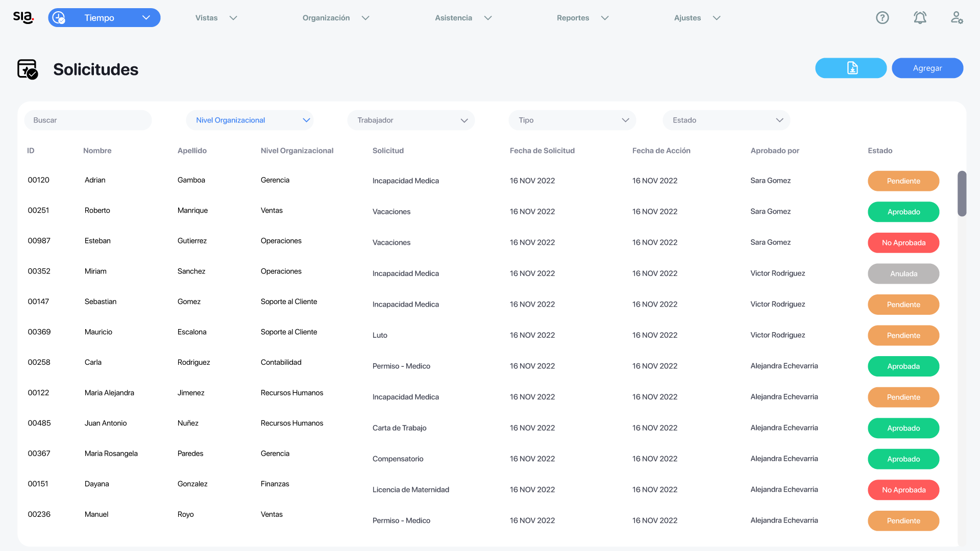
Task: Click the Buscar search field
Action: tap(88, 120)
